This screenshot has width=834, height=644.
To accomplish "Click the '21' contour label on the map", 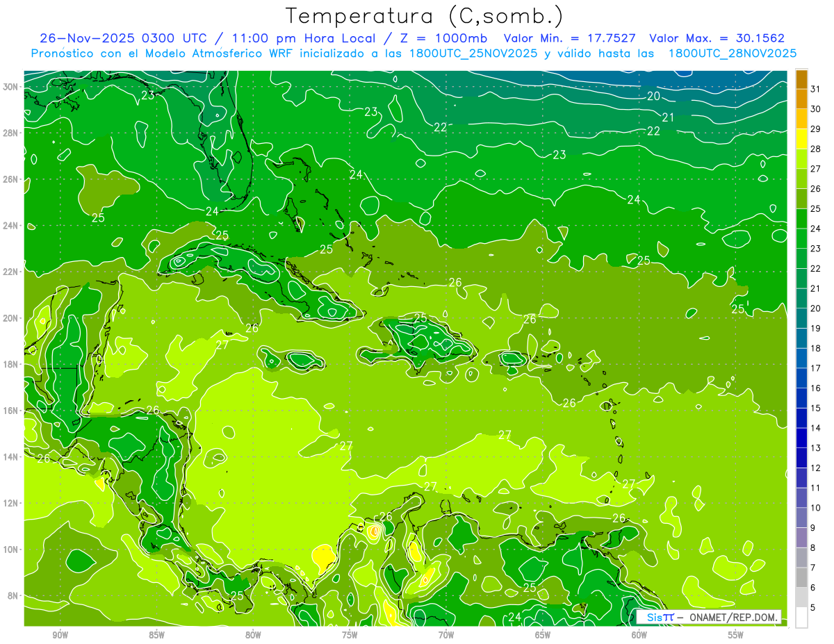I will pyautogui.click(x=668, y=117).
